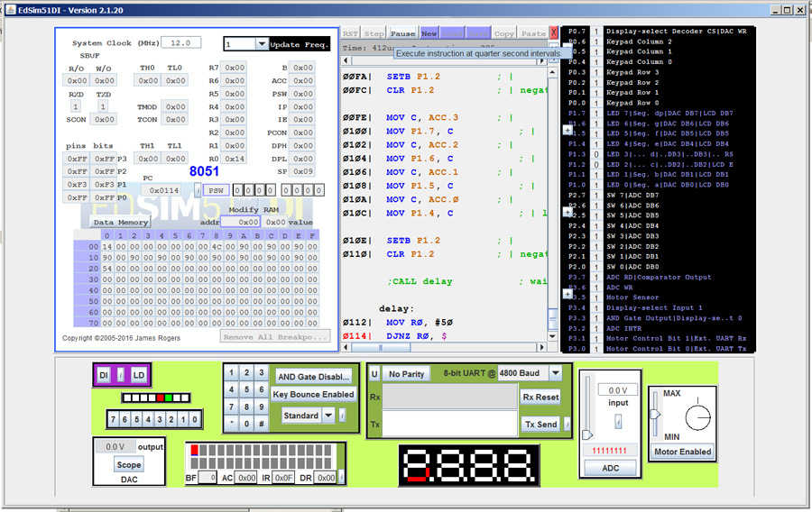Click the Update Freq. button

[300, 44]
